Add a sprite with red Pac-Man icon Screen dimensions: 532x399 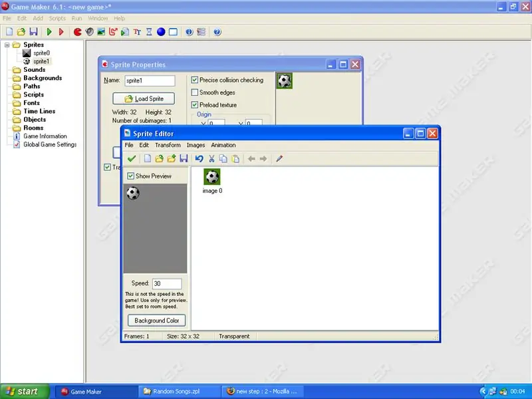click(x=78, y=32)
